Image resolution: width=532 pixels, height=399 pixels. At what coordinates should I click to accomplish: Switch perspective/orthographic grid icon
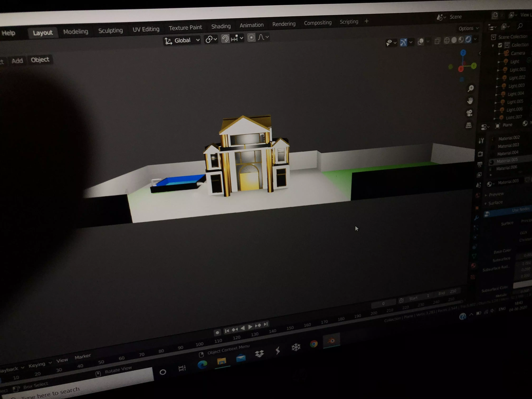pyautogui.click(x=469, y=125)
